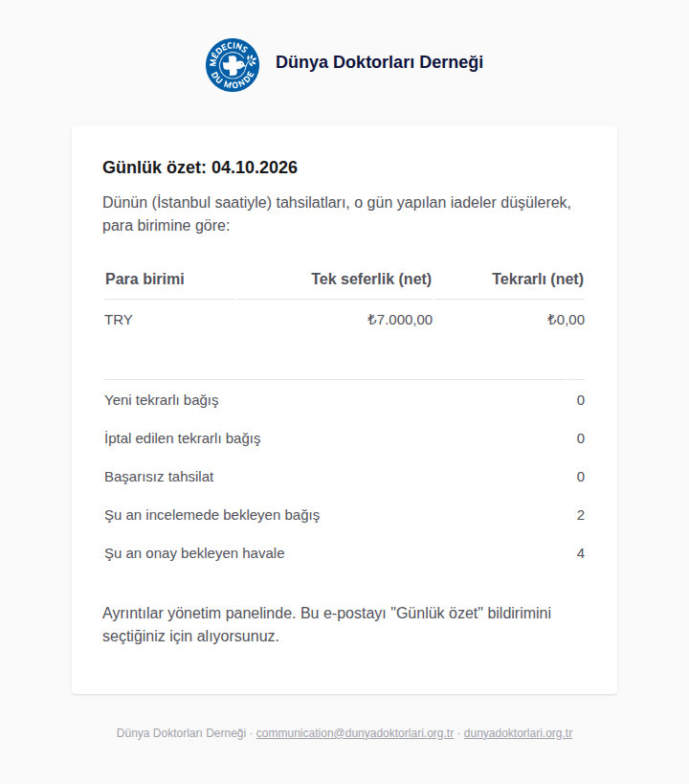Click the 'Şu an incelemede bekleyen bağış' label
This screenshot has width=689, height=784.
click(x=212, y=515)
